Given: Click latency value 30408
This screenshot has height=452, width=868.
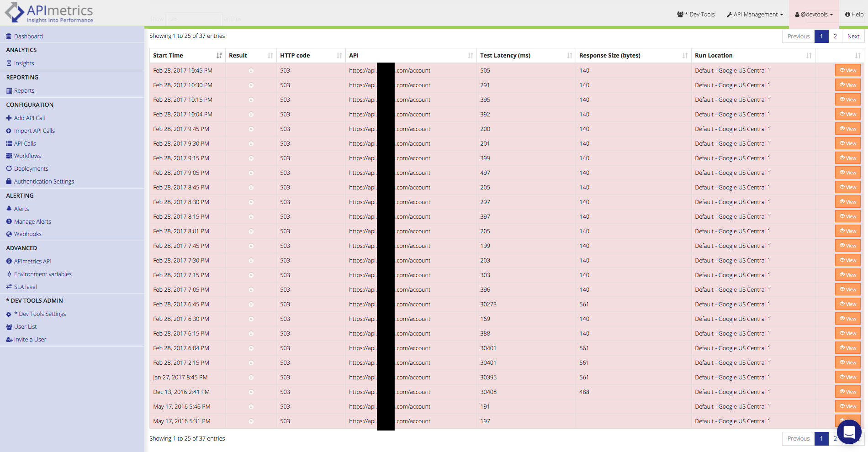Looking at the screenshot, I should click(x=488, y=392).
